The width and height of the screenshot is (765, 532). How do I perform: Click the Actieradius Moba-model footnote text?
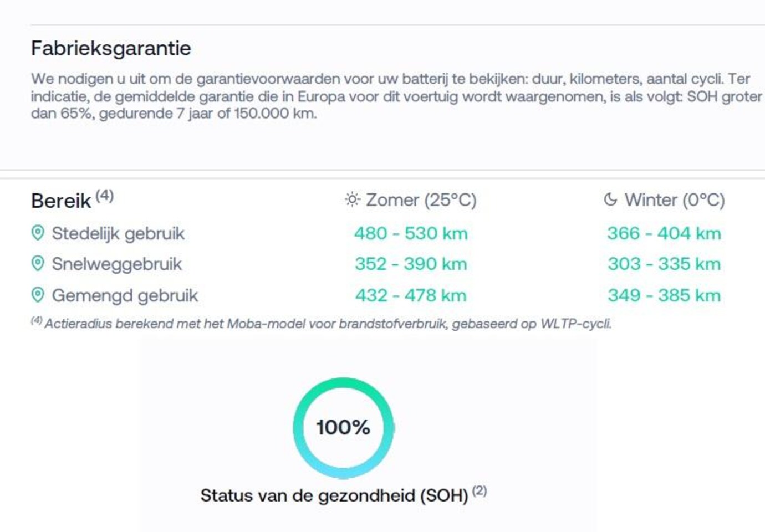coord(328,324)
